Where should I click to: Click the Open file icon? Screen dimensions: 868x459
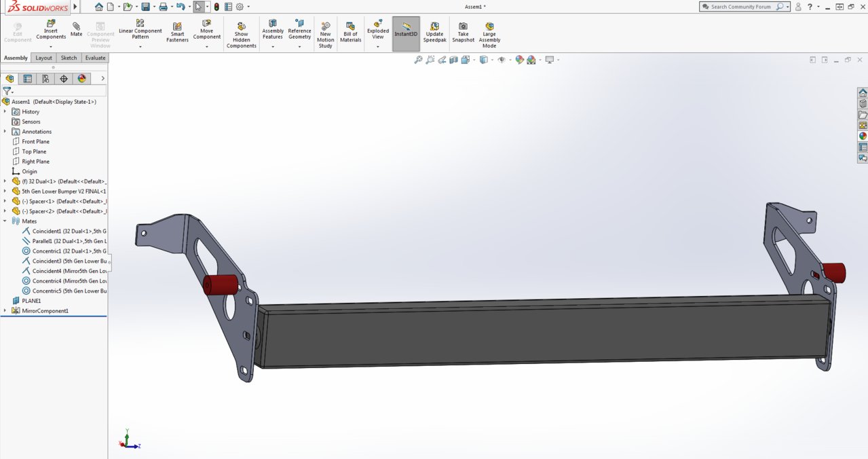127,7
